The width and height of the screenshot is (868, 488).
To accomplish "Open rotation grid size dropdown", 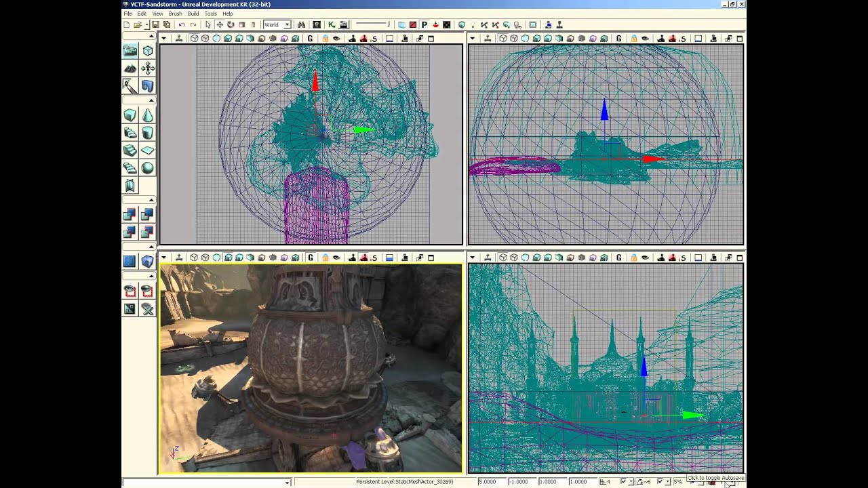I will [x=667, y=482].
